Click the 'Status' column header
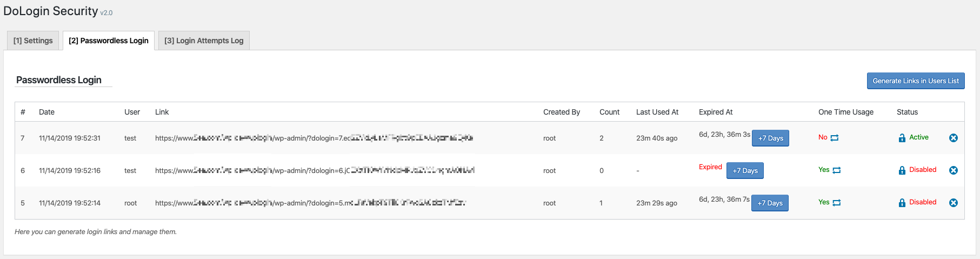Image resolution: width=980 pixels, height=259 pixels. pos(907,112)
